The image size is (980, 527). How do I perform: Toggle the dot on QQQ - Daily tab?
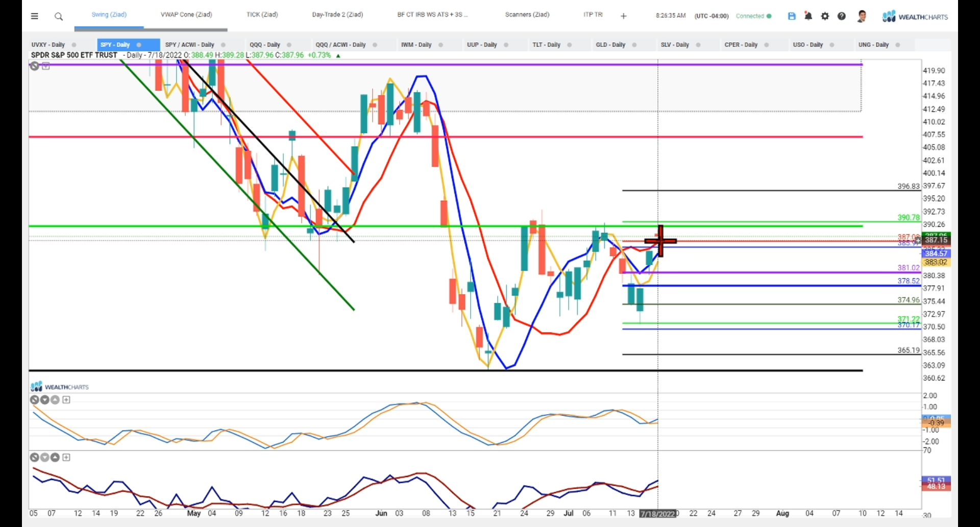pyautogui.click(x=289, y=45)
